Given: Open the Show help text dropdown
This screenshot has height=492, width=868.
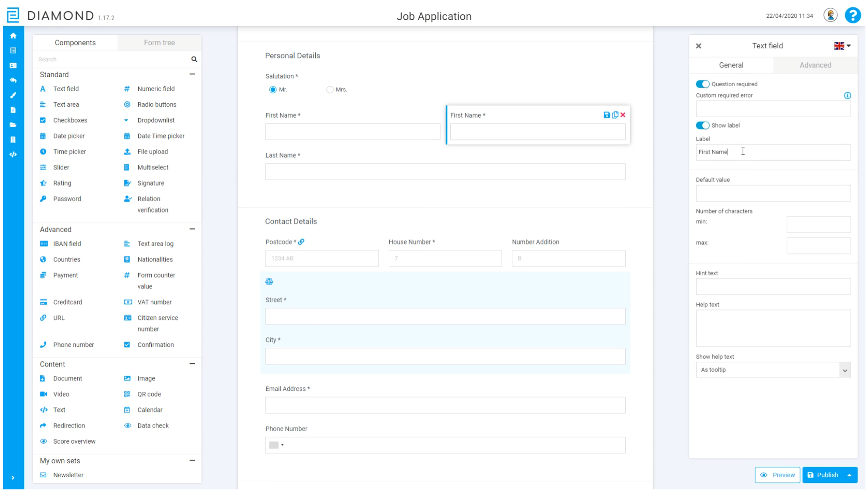Looking at the screenshot, I should tap(845, 370).
